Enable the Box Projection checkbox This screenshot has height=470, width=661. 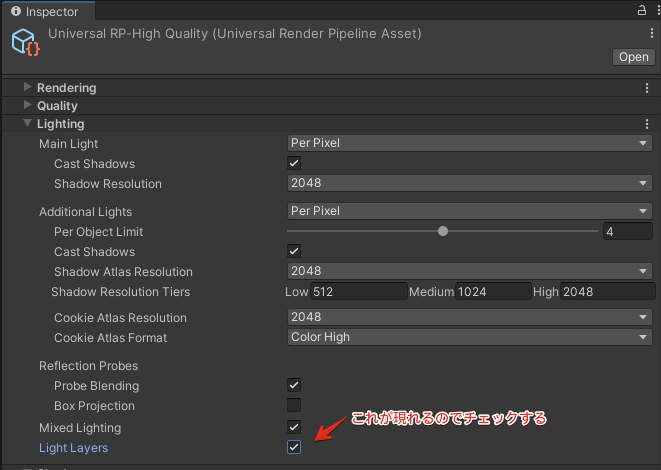(x=294, y=405)
